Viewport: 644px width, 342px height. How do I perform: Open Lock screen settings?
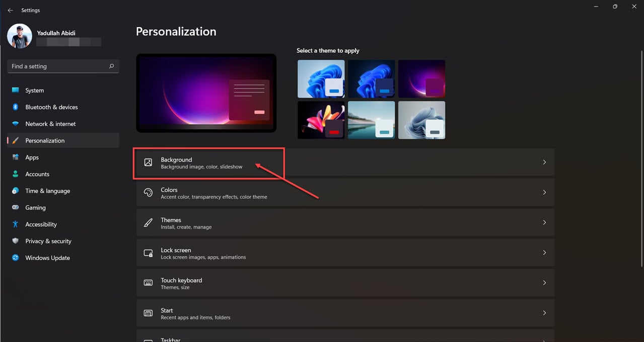coord(345,252)
